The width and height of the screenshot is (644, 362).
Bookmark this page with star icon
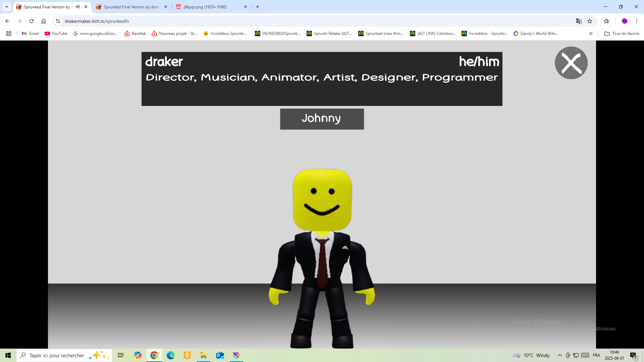tap(590, 21)
